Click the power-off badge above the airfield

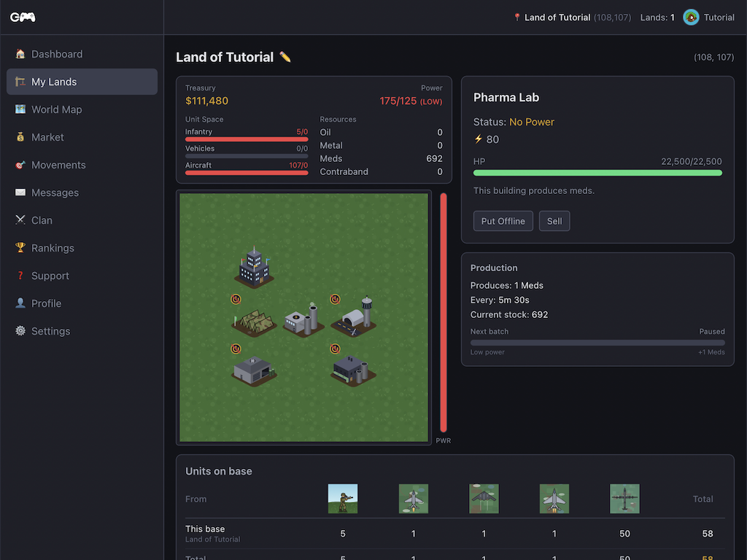coord(335,299)
